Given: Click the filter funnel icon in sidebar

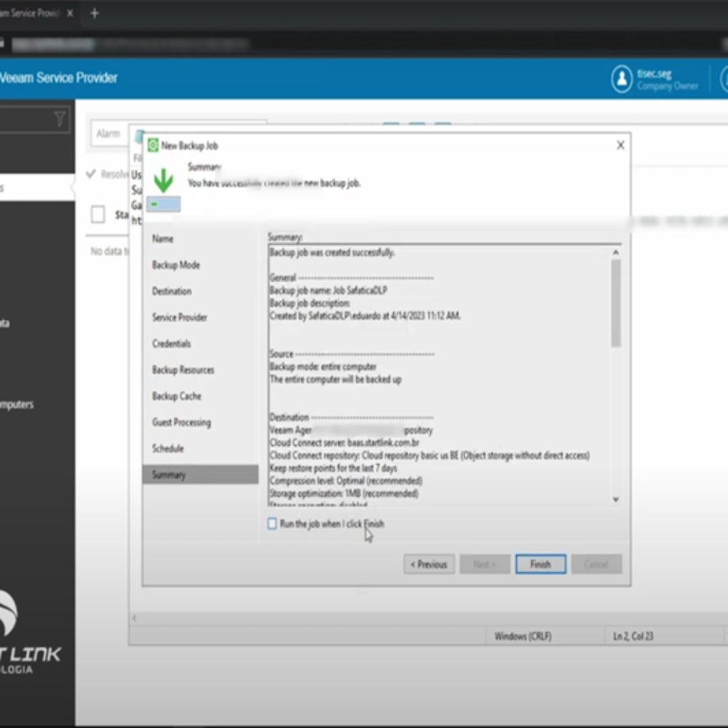Looking at the screenshot, I should [x=60, y=119].
